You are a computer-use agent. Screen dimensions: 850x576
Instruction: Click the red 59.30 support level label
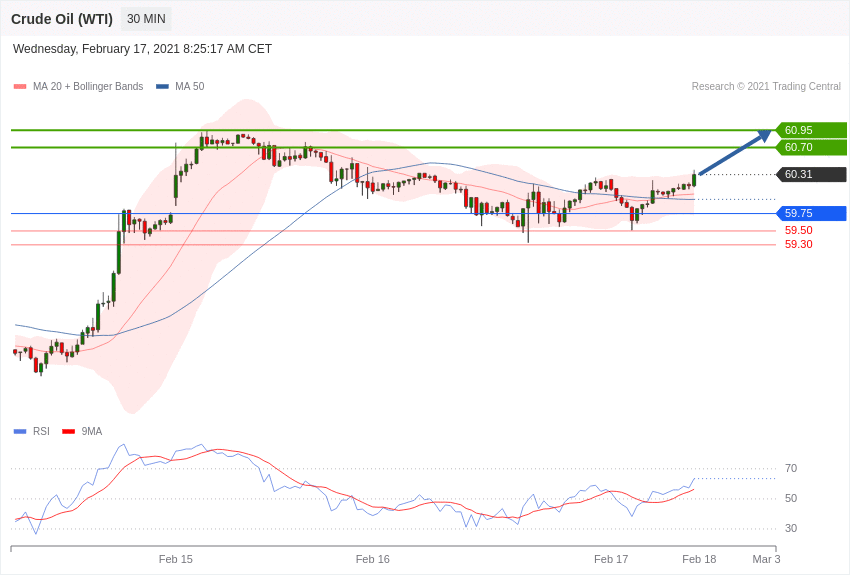click(x=799, y=244)
